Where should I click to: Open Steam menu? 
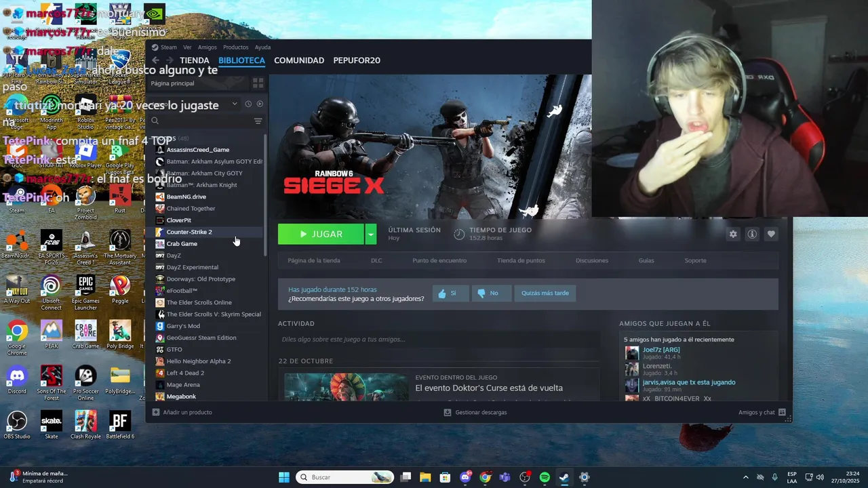point(164,47)
